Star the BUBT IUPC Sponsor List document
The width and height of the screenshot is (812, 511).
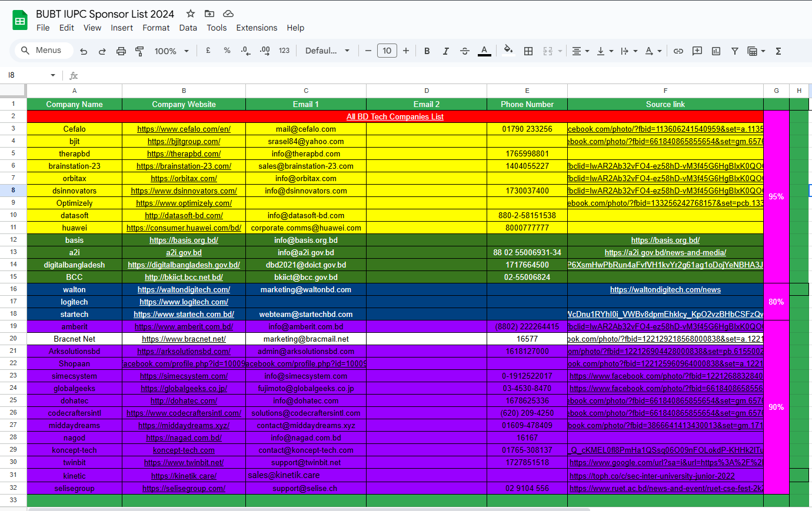tap(191, 14)
